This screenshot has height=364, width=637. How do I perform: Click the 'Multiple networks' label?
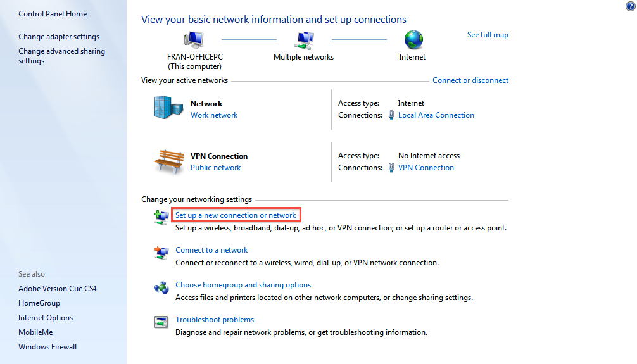[x=303, y=57]
